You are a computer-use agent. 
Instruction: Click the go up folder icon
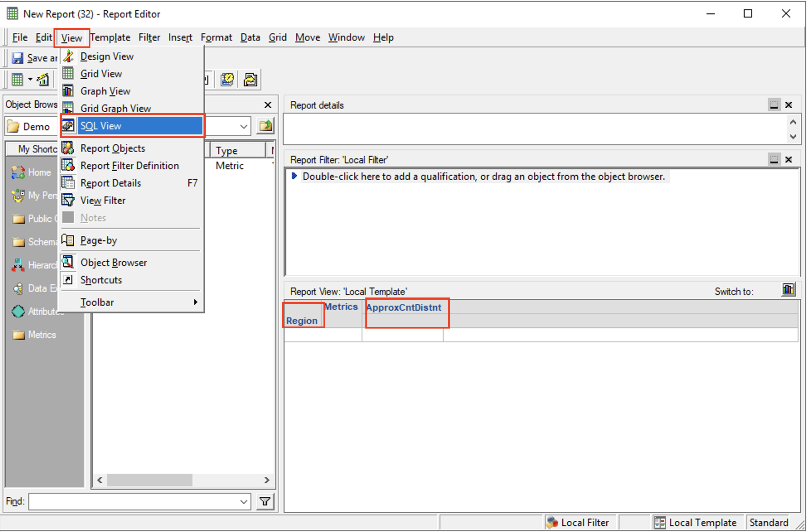[265, 126]
